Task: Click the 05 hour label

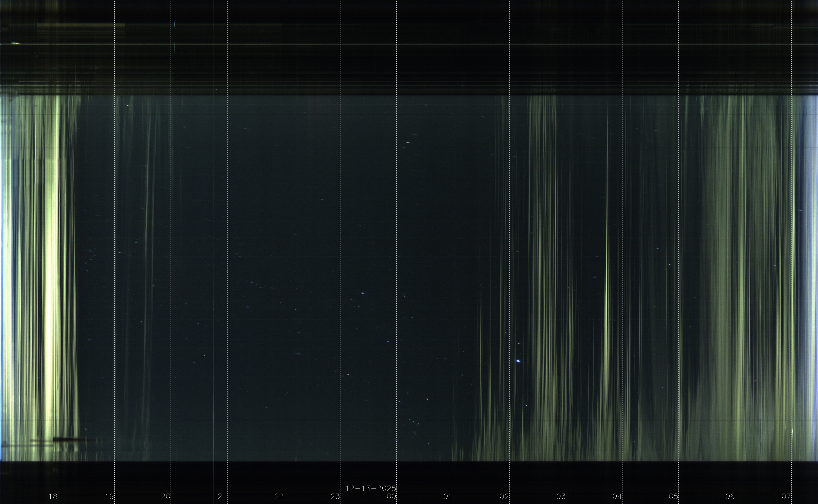Action: (x=674, y=496)
